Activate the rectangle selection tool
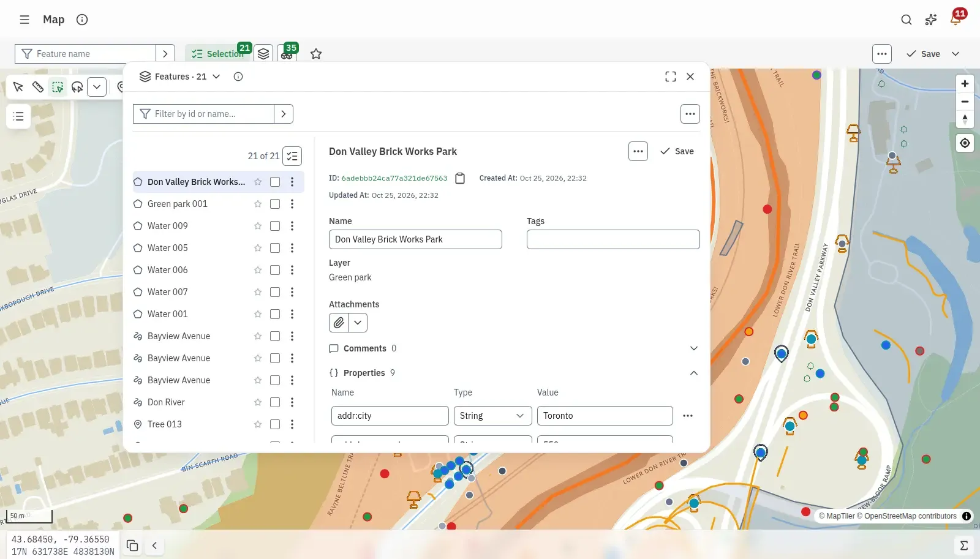 (x=58, y=87)
